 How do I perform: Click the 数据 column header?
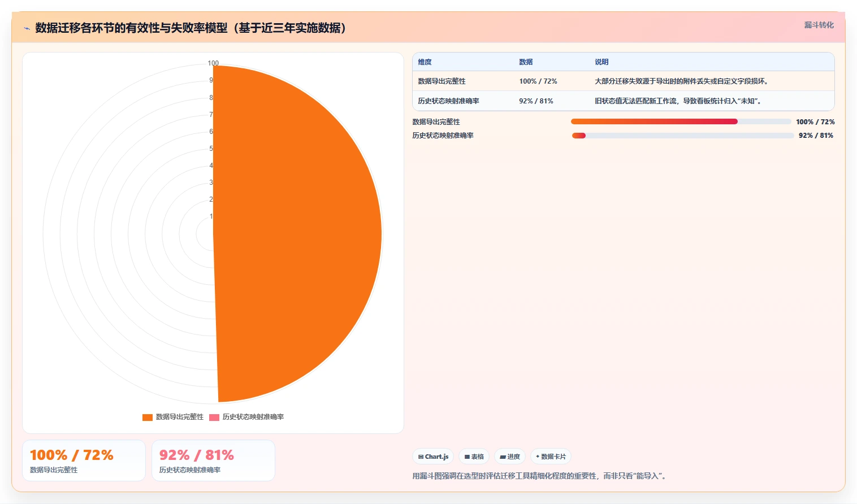coord(526,62)
